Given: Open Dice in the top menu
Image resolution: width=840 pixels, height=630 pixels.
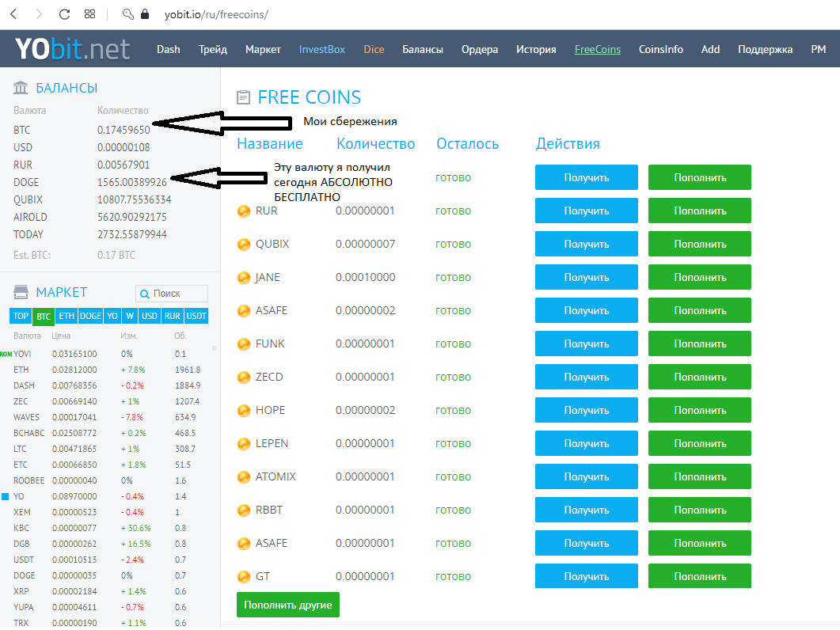Looking at the screenshot, I should (x=374, y=49).
